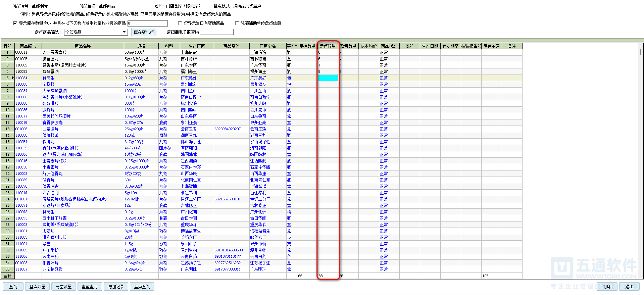The width and height of the screenshot is (644, 295).
Task: Sort by the 行号 column header
Action: [x=7, y=46]
